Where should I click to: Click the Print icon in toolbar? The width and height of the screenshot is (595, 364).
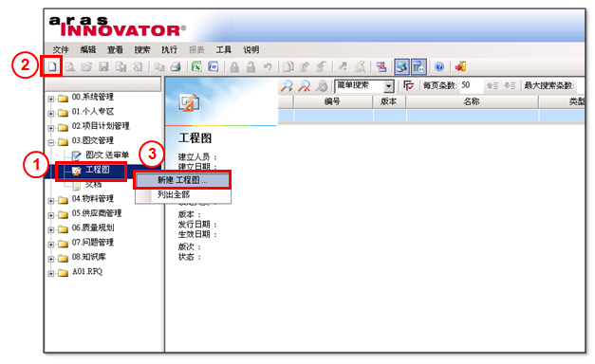pos(176,67)
